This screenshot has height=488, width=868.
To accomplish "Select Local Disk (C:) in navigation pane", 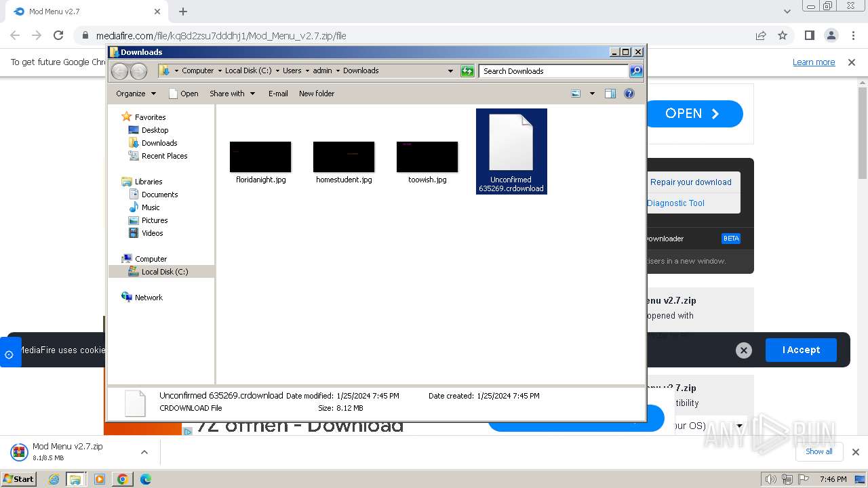I will pyautogui.click(x=165, y=272).
